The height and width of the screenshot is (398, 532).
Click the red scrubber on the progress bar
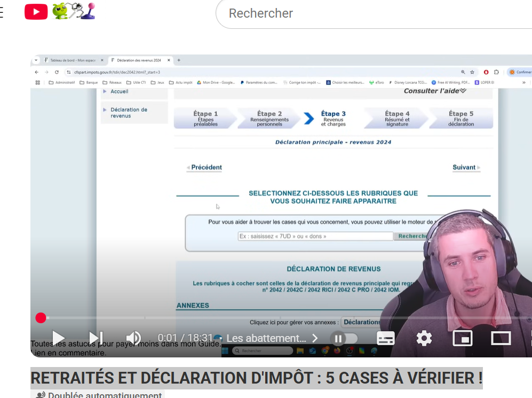click(41, 318)
